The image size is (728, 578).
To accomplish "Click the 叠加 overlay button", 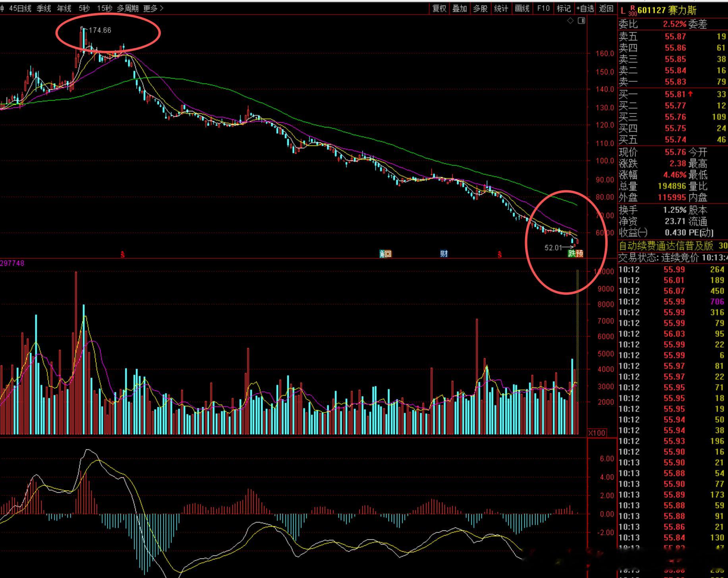I will click(460, 8).
